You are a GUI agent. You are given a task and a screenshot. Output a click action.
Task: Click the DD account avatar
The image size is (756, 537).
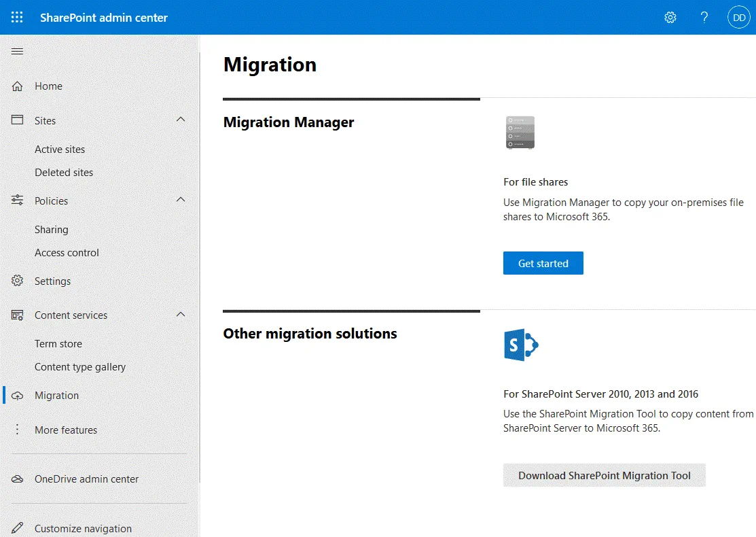(x=738, y=17)
